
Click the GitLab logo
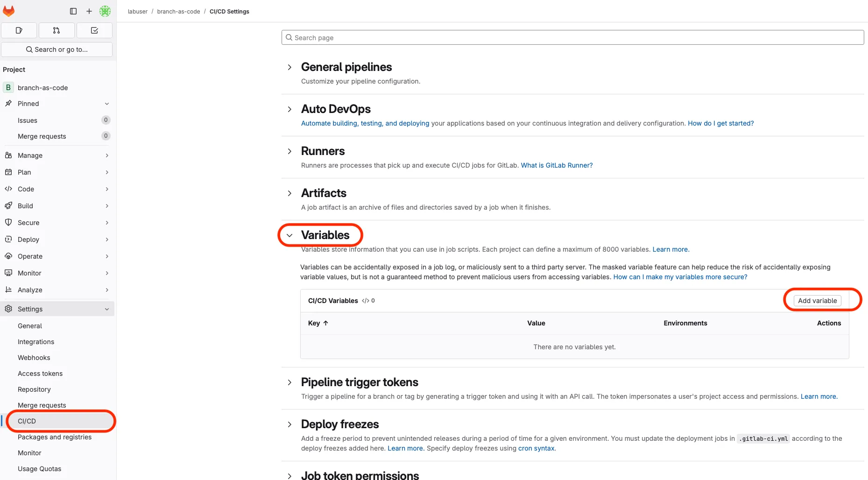[x=9, y=10]
